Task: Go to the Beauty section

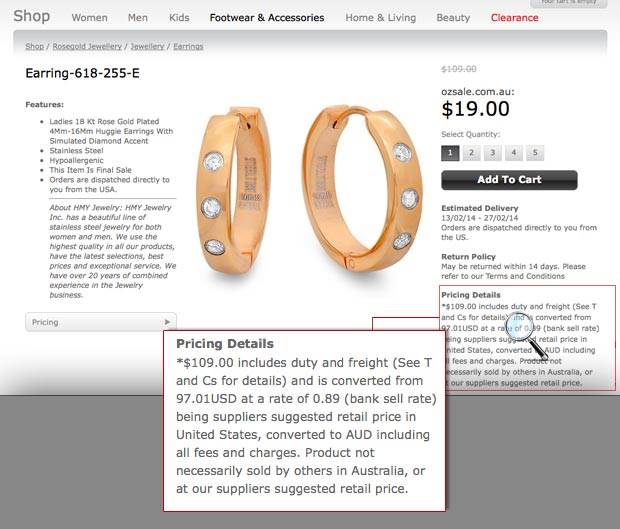Action: click(x=453, y=18)
